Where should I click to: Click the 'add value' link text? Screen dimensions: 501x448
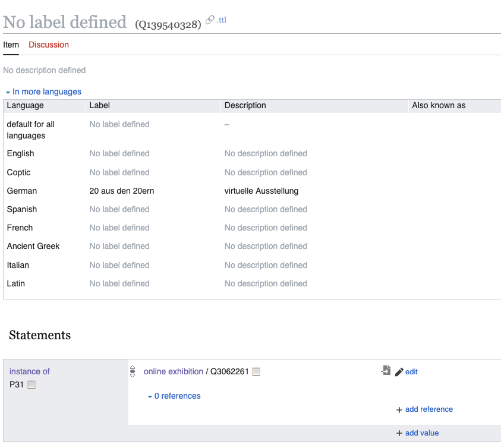tap(421, 433)
